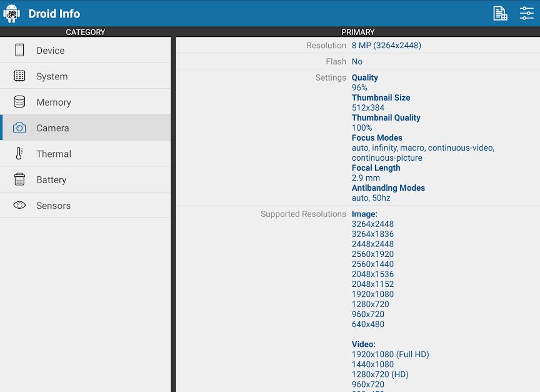This screenshot has width=540, height=392.
Task: Select the Device category
Action: (x=86, y=50)
